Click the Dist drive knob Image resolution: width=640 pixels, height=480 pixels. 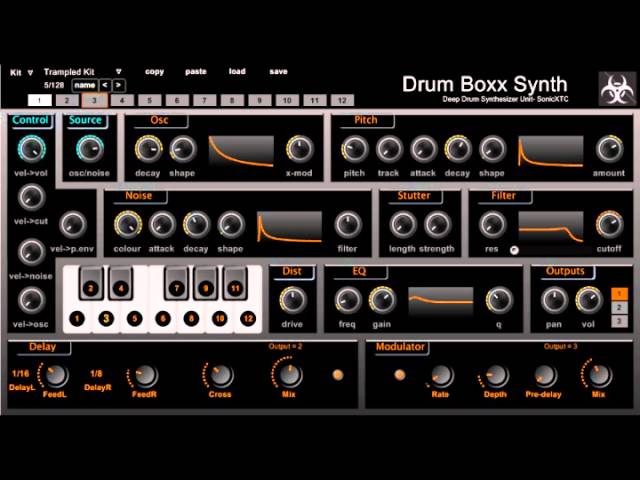tap(293, 300)
